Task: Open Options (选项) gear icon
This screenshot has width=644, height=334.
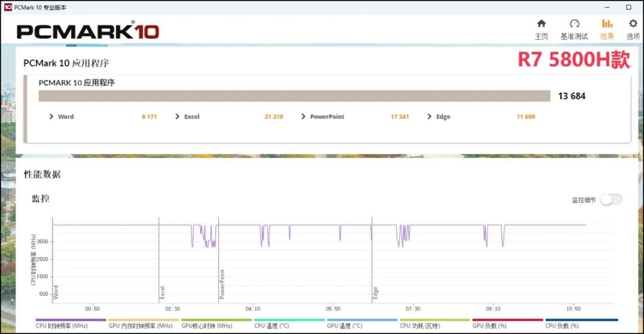Action: click(633, 24)
